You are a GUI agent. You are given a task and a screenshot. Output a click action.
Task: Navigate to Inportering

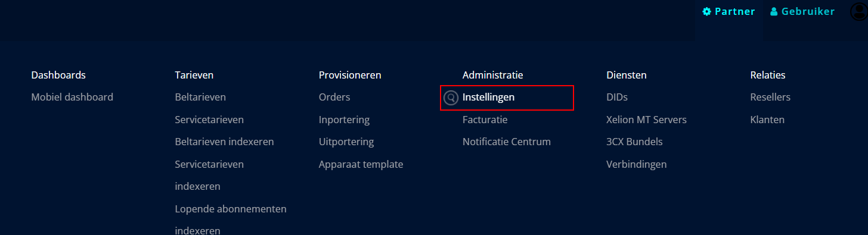[x=344, y=120]
